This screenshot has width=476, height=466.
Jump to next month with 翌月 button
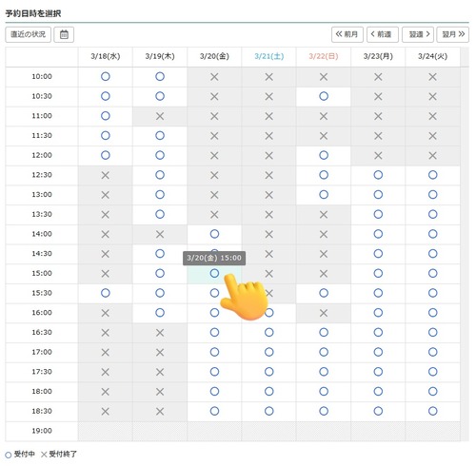coord(453,34)
